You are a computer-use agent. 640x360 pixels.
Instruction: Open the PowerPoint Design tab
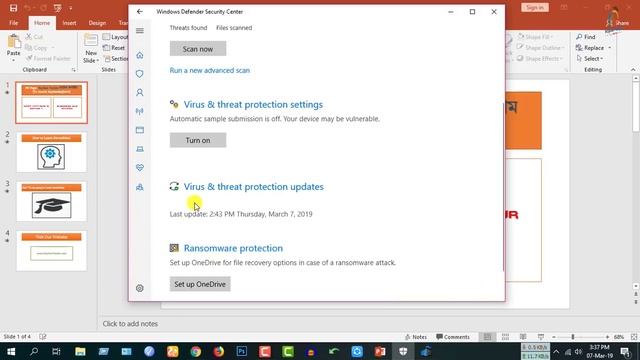(x=97, y=23)
